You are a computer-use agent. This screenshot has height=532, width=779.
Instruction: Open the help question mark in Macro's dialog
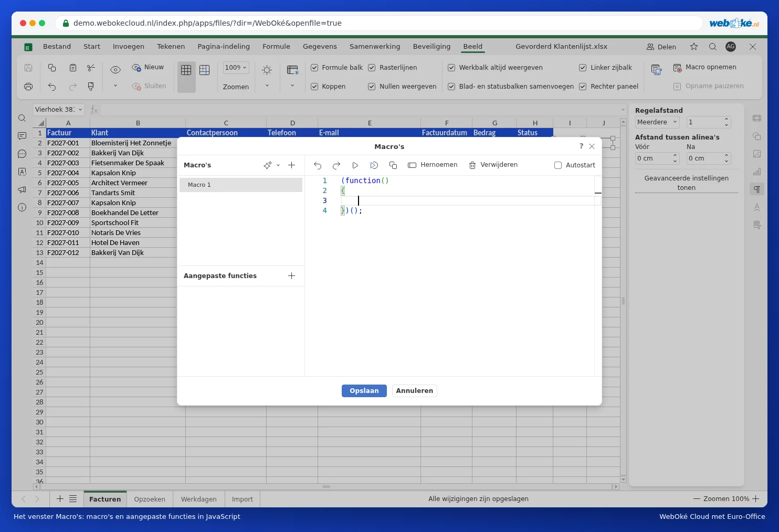point(581,146)
